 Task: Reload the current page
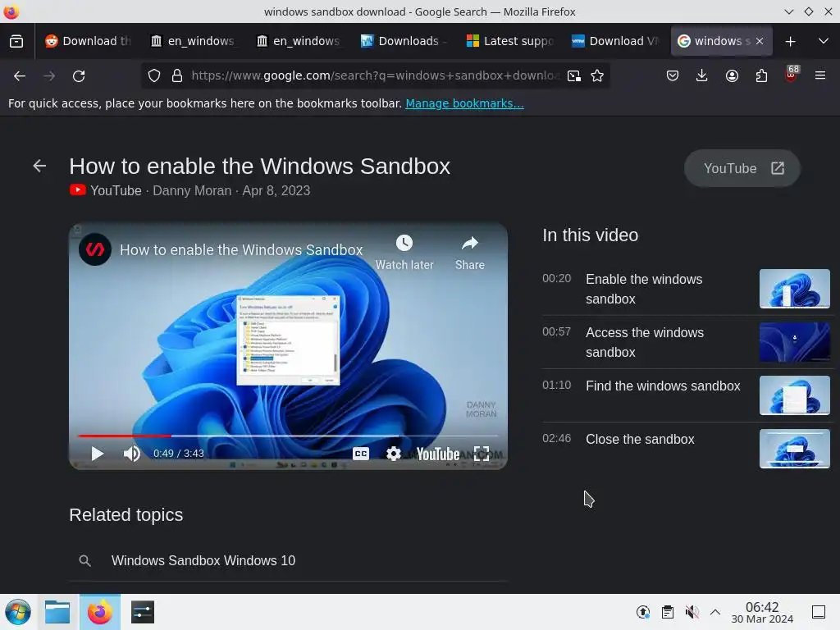79,76
